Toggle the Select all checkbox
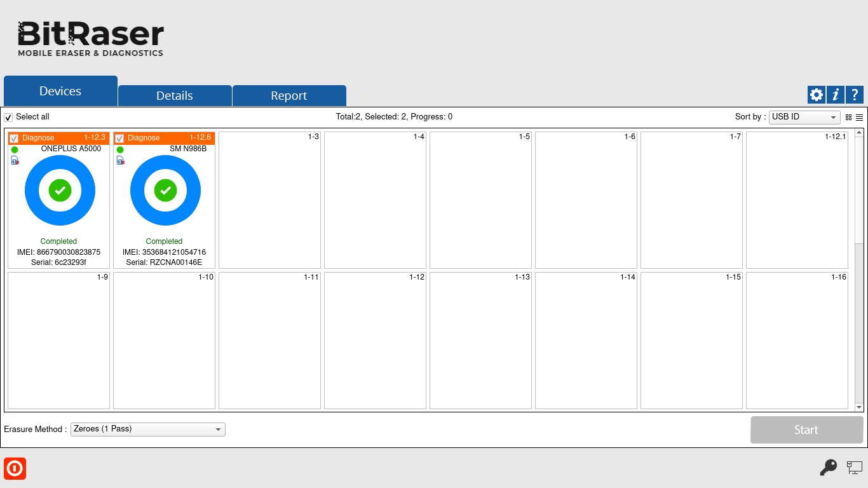The height and width of the screenshot is (488, 868). coord(8,118)
